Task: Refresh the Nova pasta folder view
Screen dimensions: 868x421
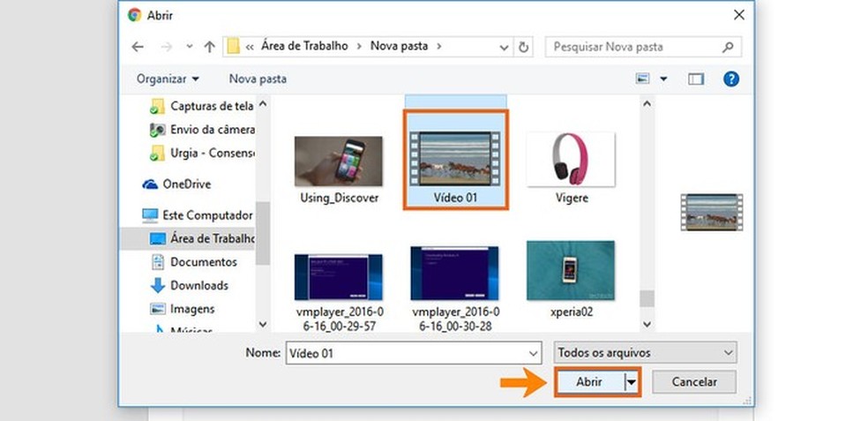Action: pos(523,47)
